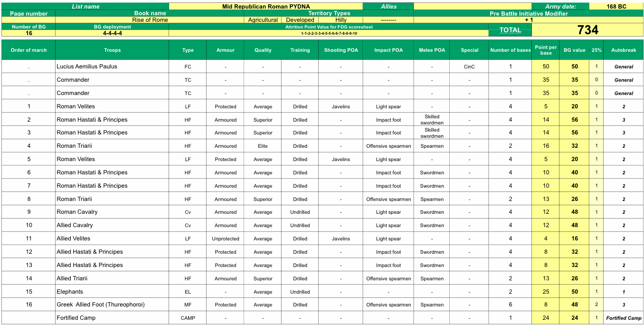Click the 'Elite' quality cell of Roman Triarii
The height and width of the screenshot is (325, 644).
263,146
